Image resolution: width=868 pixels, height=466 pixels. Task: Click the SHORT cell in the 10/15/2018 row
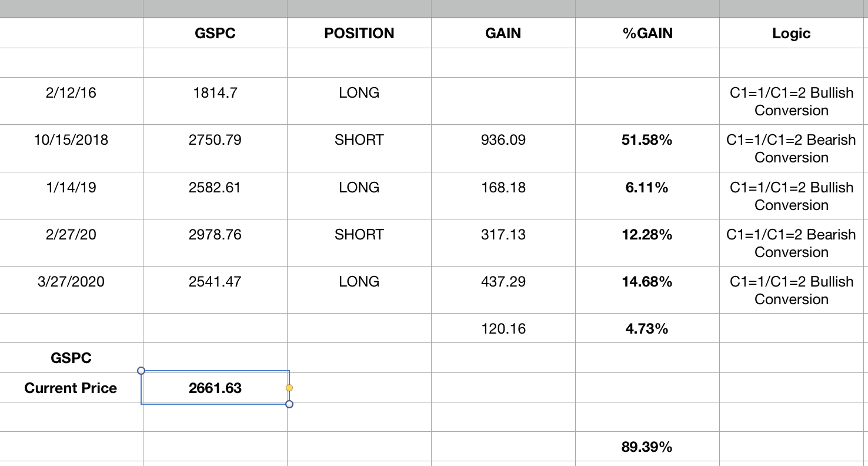click(359, 140)
